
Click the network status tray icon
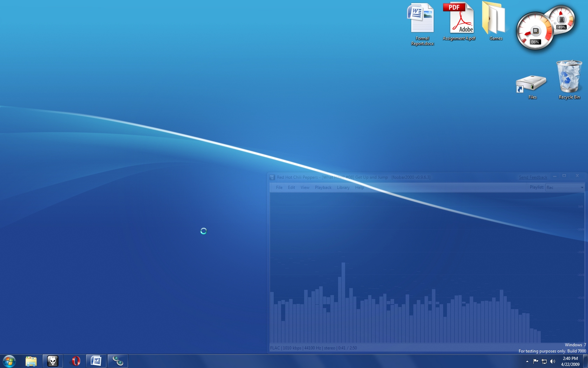[x=544, y=361]
